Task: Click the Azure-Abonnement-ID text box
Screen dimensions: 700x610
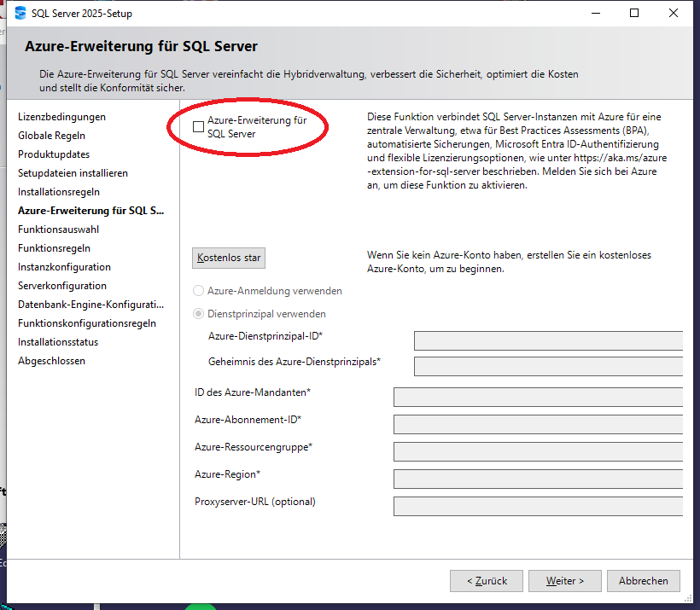Action: (x=538, y=424)
